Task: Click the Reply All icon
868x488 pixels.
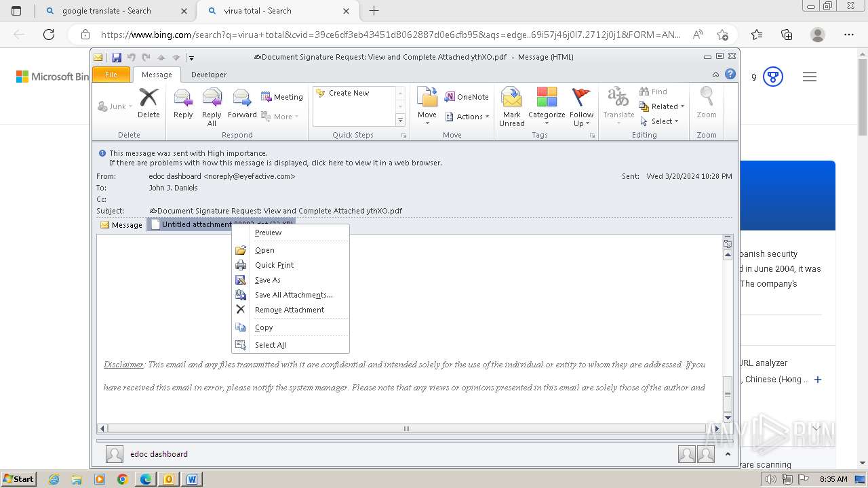Action: (212, 107)
